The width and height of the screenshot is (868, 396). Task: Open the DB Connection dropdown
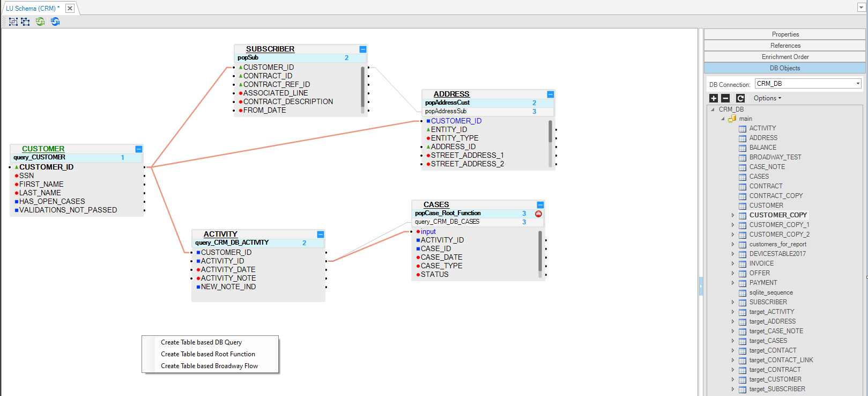click(x=858, y=84)
